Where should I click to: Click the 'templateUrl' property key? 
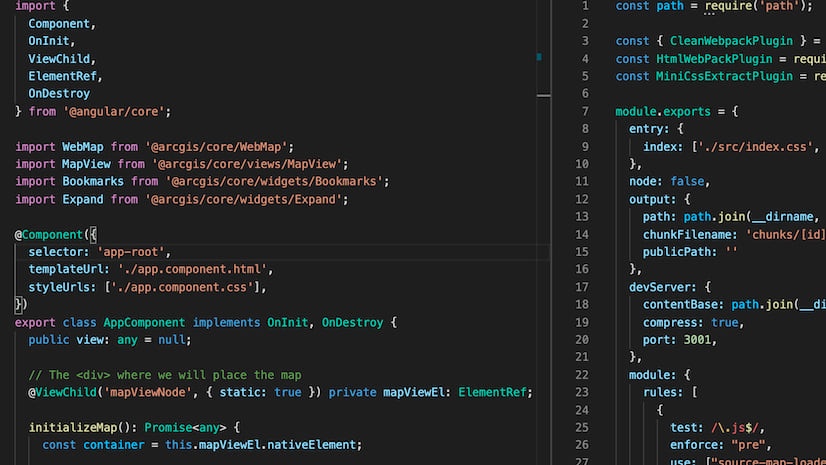66,270
